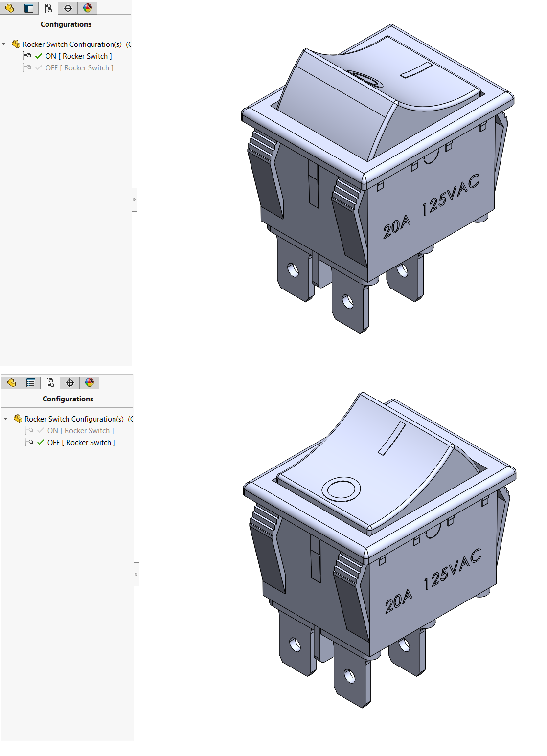The width and height of the screenshot is (547, 756).
Task: Click the Configurations heading in top panel
Action: point(66,24)
